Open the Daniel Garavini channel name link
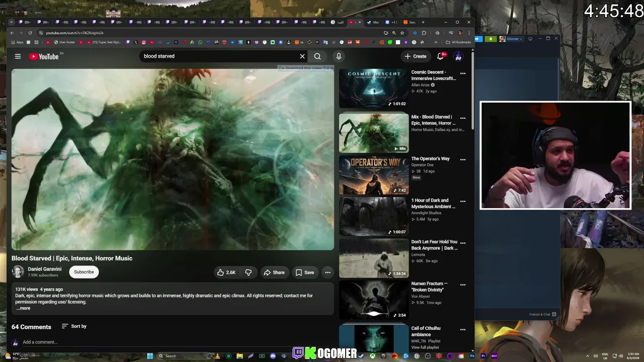Image resolution: width=644 pixels, height=362 pixels. tap(45, 269)
